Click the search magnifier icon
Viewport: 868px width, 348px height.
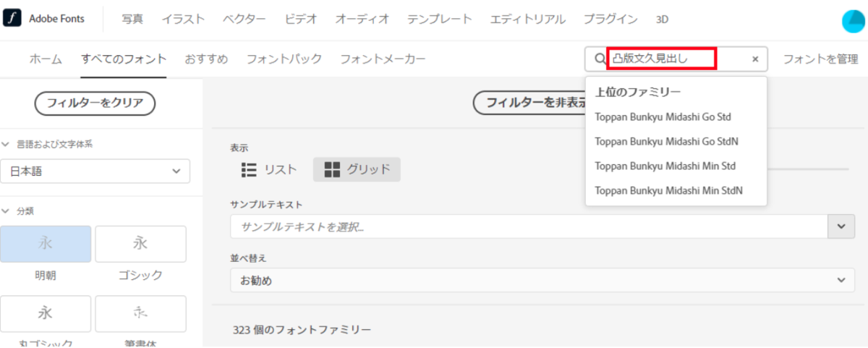point(599,59)
